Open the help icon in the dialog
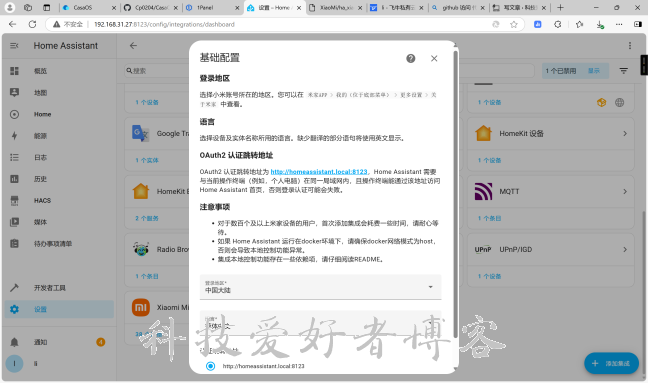Image resolution: width=648 pixels, height=383 pixels. tap(410, 58)
